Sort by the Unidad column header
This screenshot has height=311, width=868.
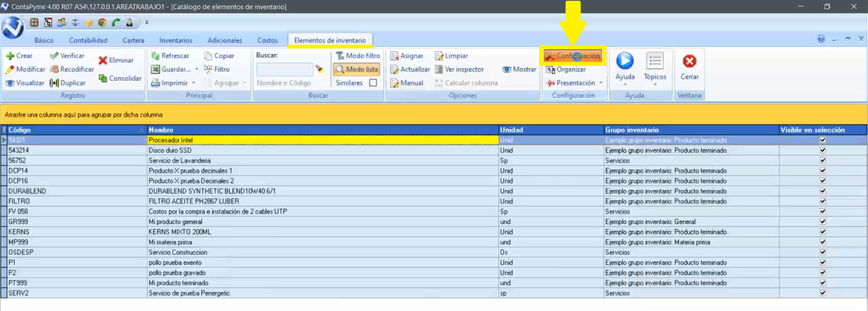(550, 129)
